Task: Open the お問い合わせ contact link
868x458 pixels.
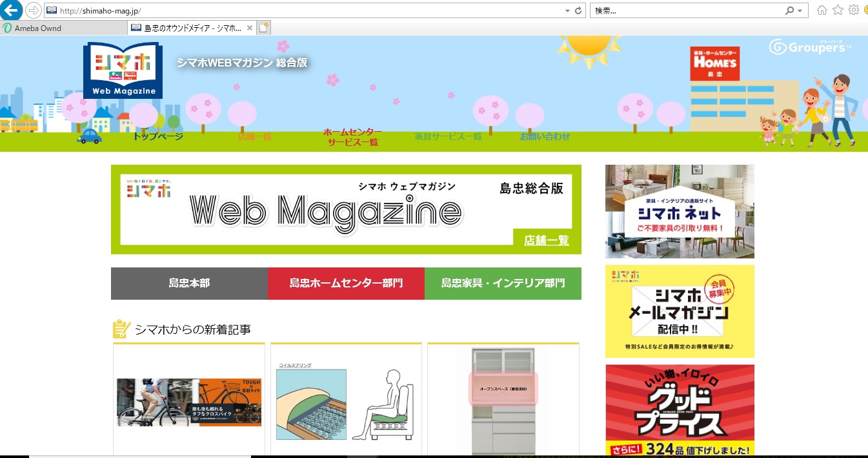Action: tap(545, 136)
